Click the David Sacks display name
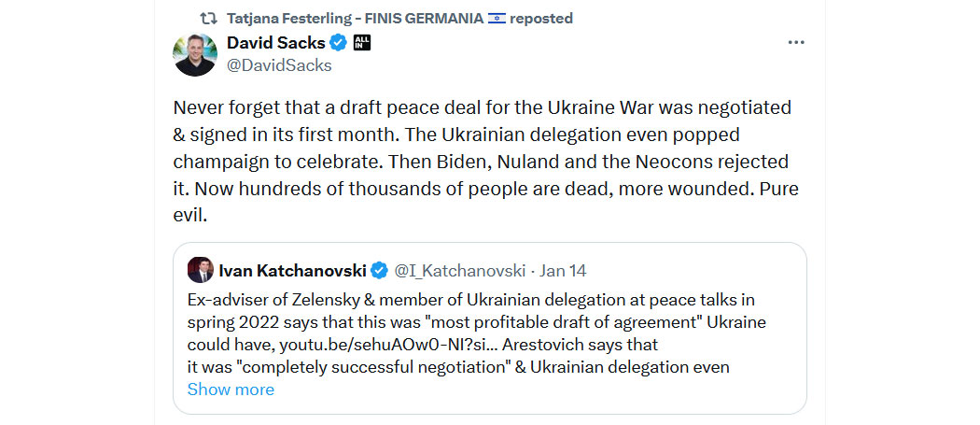980x425 pixels. pyautogui.click(x=276, y=43)
